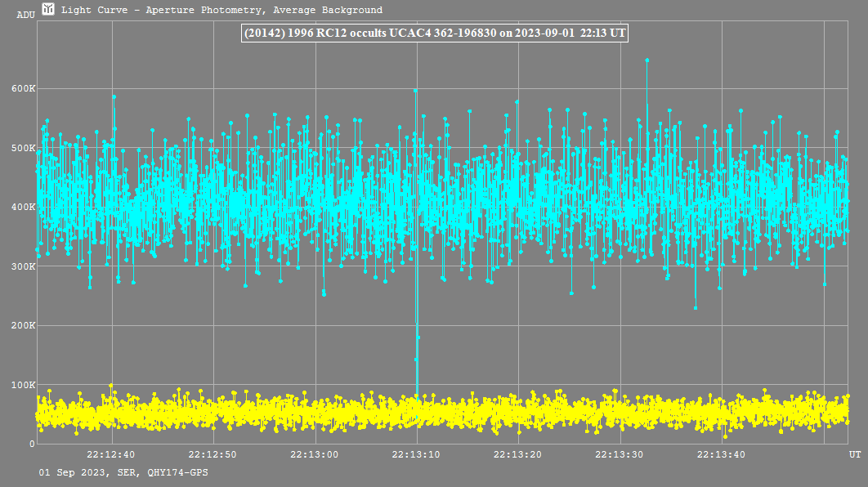The image size is (868, 487).
Task: Click the 100K label on the vertical axis
Action: point(22,385)
